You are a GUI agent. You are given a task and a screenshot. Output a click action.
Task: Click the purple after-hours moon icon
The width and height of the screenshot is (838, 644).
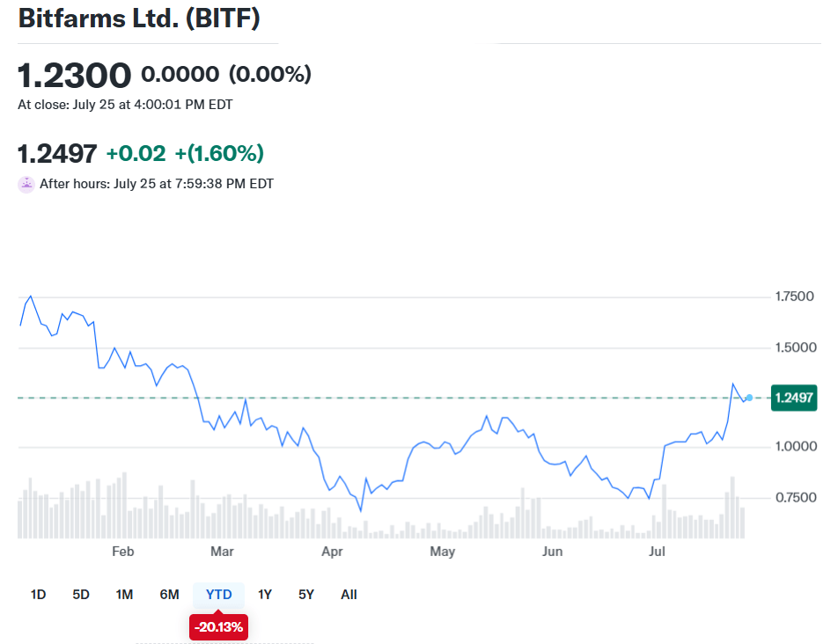26,184
